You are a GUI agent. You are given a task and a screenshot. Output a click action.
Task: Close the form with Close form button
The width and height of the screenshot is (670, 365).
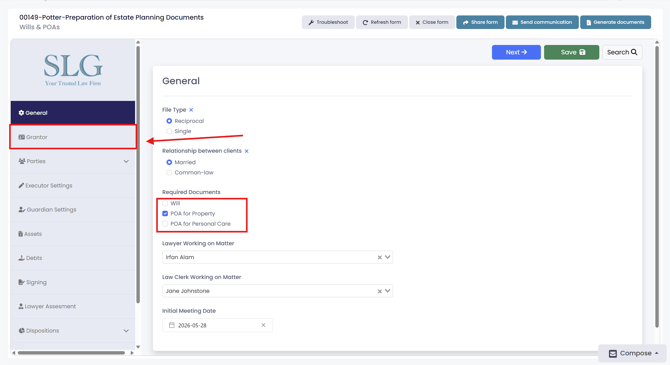[432, 22]
